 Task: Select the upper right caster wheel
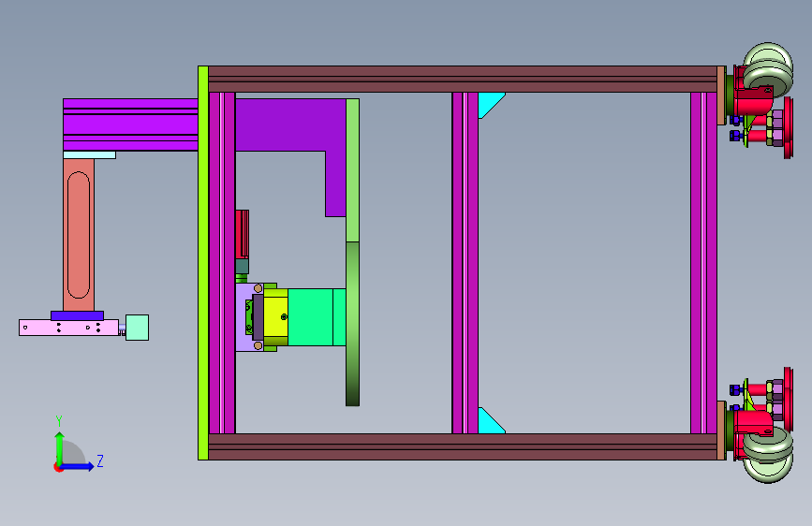[x=768, y=70]
